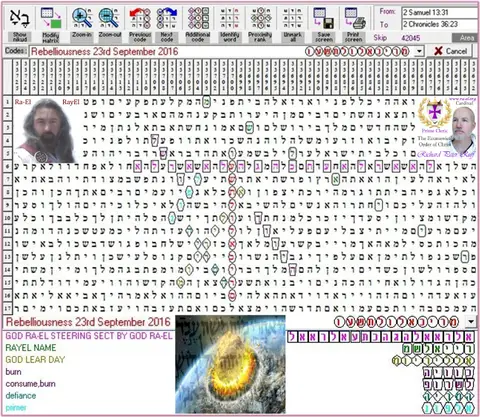The image size is (480, 417).
Task: Click the From field 2 Samuel 13:31
Action: pos(440,13)
